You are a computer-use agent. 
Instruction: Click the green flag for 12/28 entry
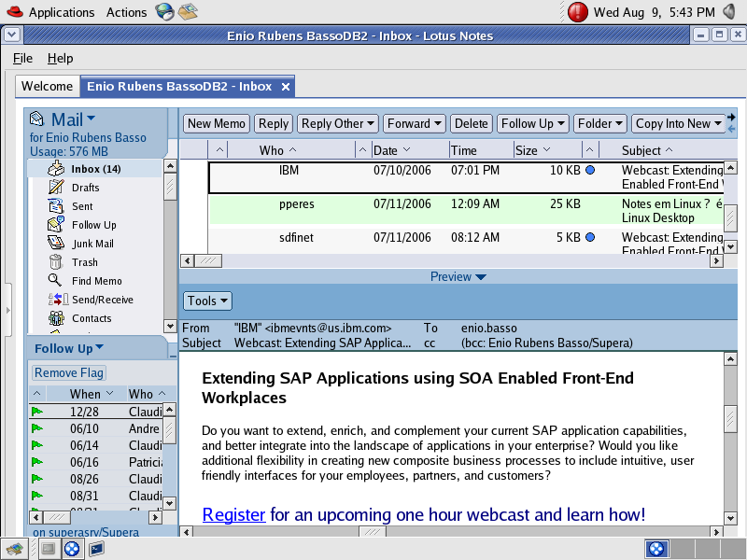[x=36, y=411]
